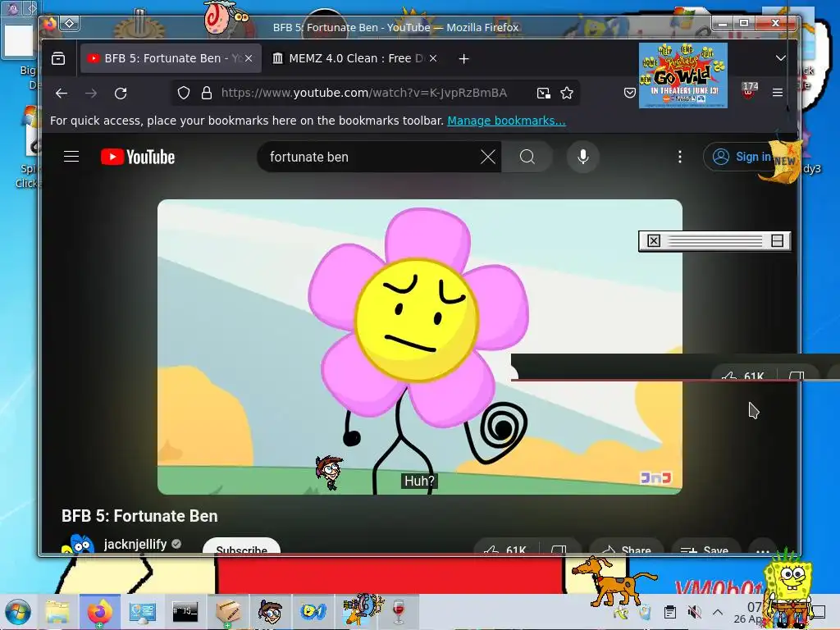Viewport: 840px width, 630px height.
Task: Open Firefox View tab overview icon
Action: pyautogui.click(x=58, y=58)
